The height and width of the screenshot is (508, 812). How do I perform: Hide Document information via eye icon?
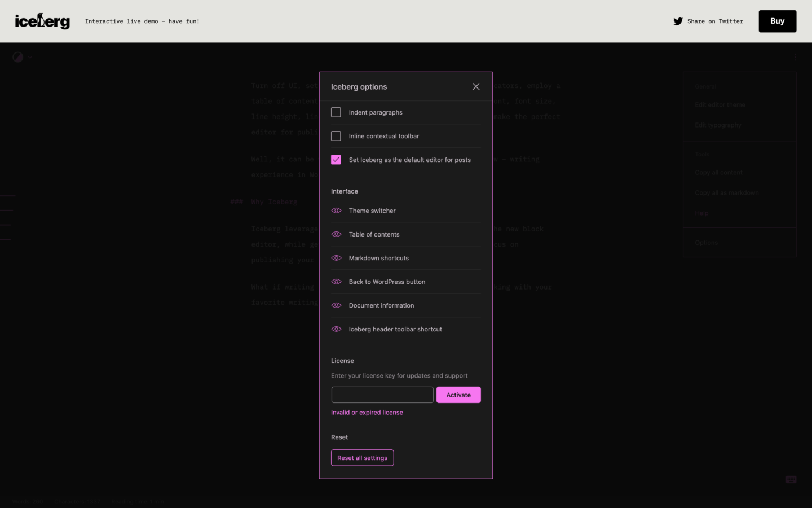[336, 305]
